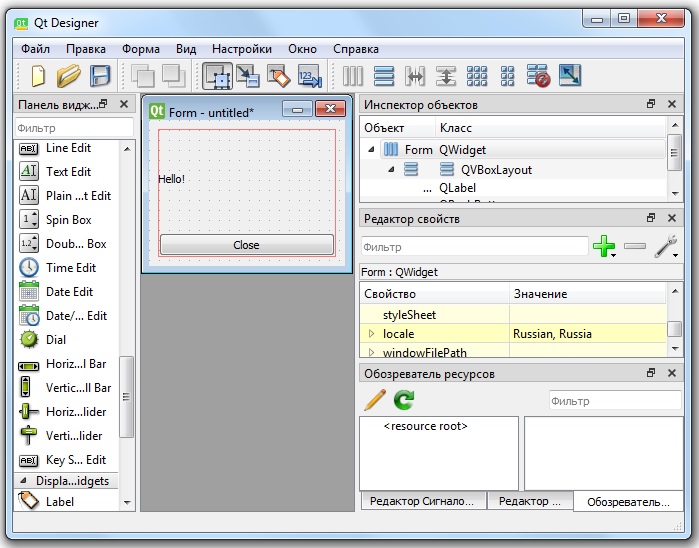Screen dimensions: 699x548
Task: Select Text Edit widget in widget panel
Action: (x=67, y=172)
